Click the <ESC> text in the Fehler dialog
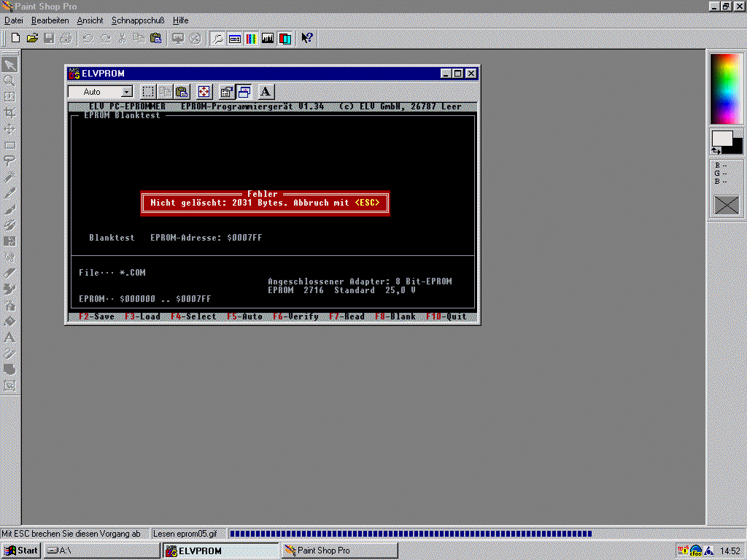Screen dimensions: 747x560 (368, 203)
